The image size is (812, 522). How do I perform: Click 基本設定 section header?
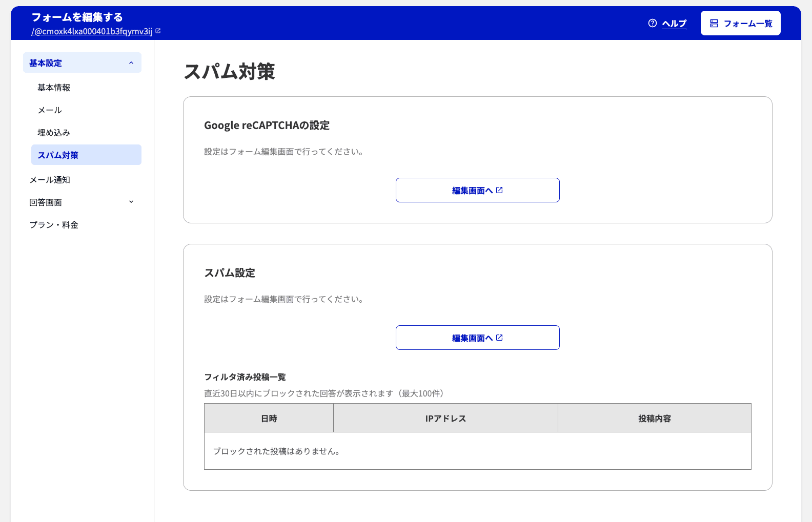(82, 62)
